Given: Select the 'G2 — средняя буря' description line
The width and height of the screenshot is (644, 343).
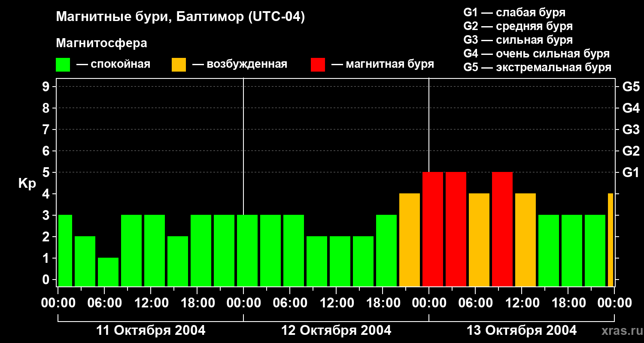Looking at the screenshot, I should tap(518, 26).
